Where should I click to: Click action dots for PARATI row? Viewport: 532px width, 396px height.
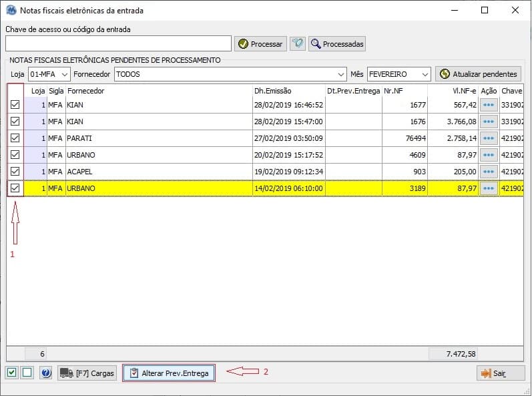click(489, 138)
